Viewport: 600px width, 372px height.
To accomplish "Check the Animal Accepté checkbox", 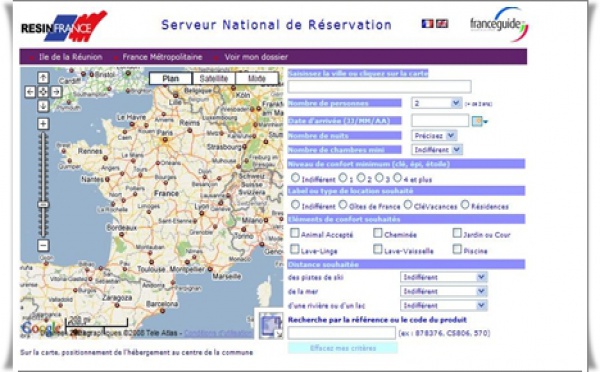I will coord(295,233).
